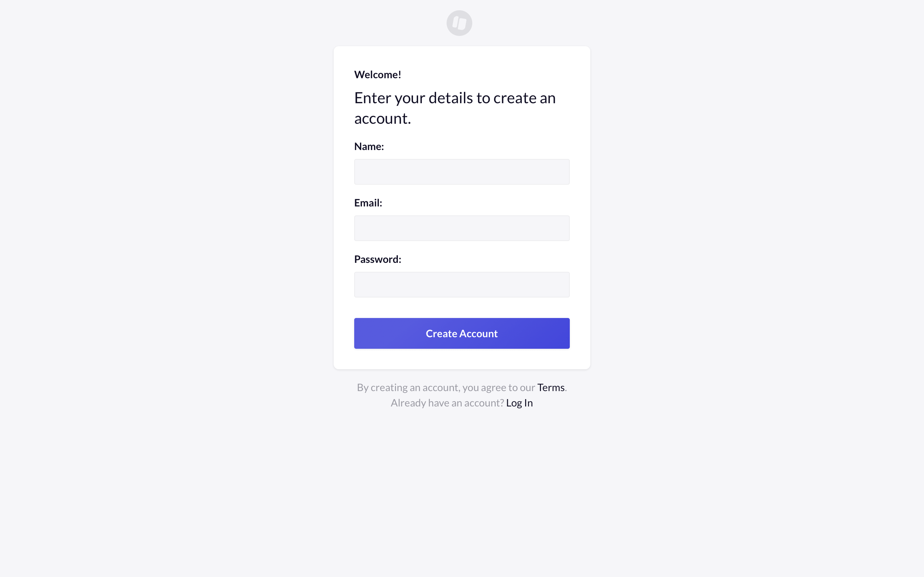
Task: Open the Terms link
Action: click(x=551, y=387)
